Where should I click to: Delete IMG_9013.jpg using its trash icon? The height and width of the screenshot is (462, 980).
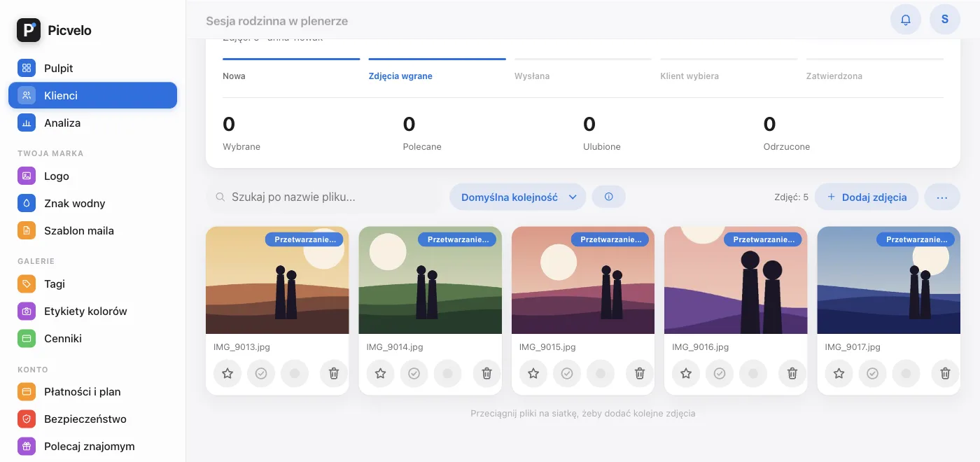tap(334, 374)
